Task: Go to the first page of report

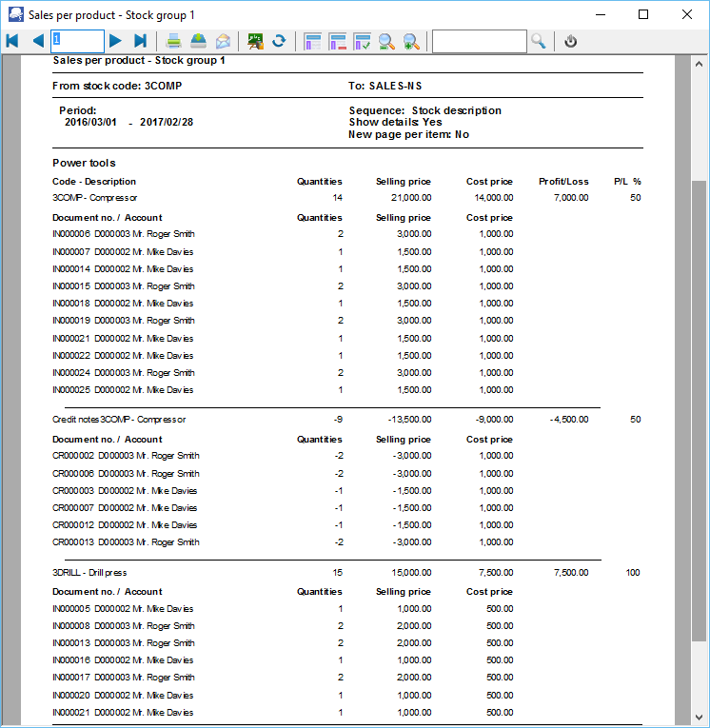Action: point(12,41)
